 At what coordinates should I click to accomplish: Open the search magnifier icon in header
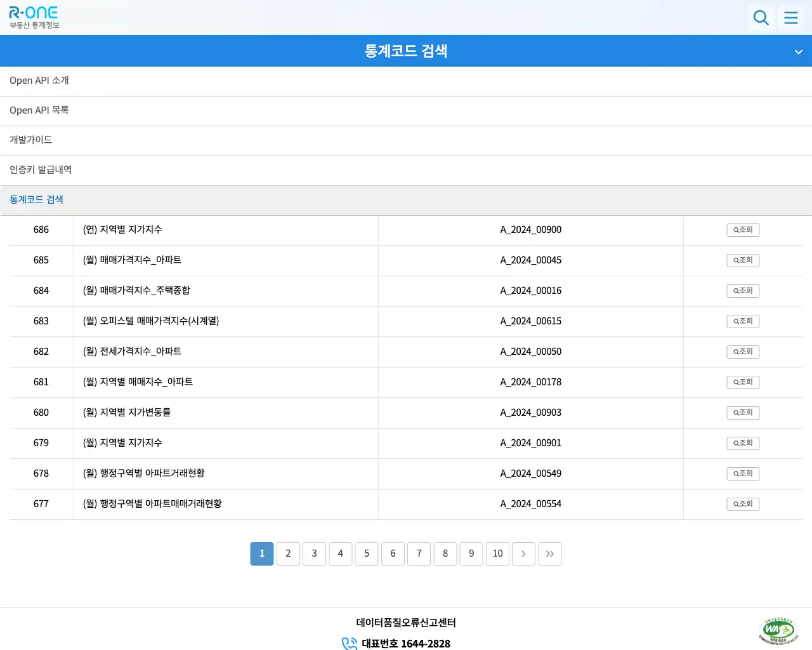(761, 17)
